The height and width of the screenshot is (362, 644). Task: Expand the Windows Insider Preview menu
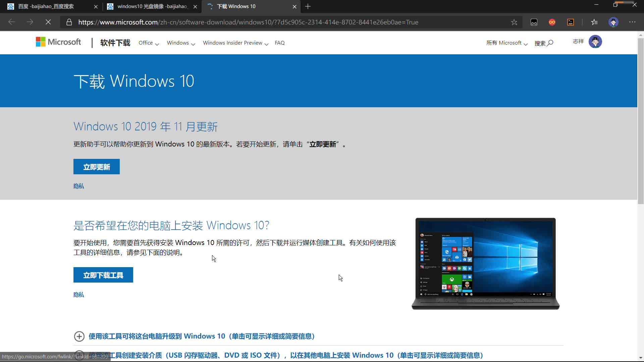pos(235,43)
